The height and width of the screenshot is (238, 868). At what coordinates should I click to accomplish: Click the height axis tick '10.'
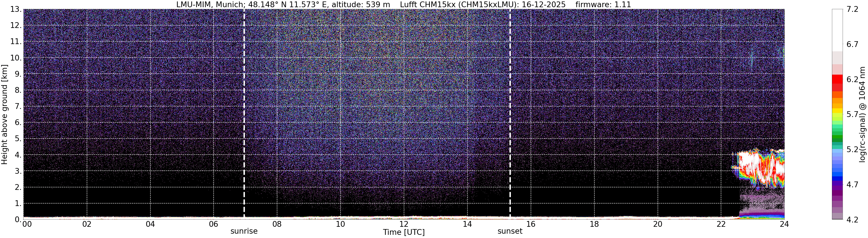click(16, 58)
